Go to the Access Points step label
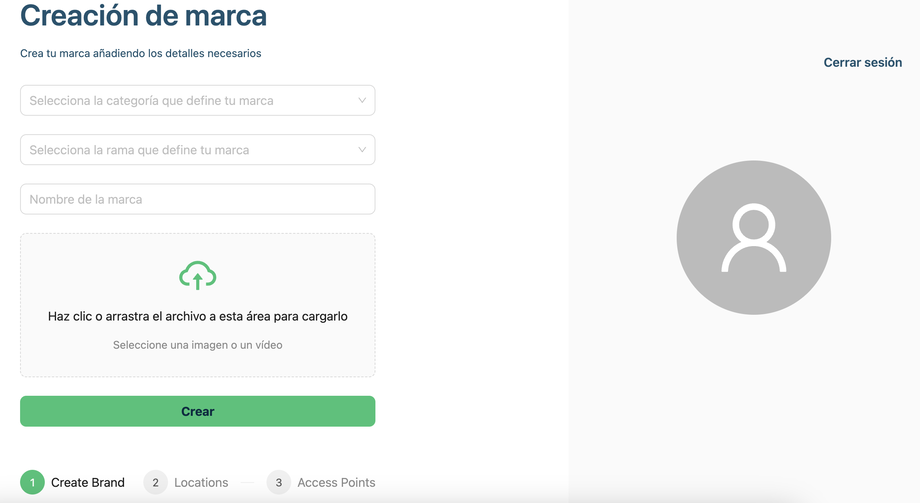 (336, 482)
